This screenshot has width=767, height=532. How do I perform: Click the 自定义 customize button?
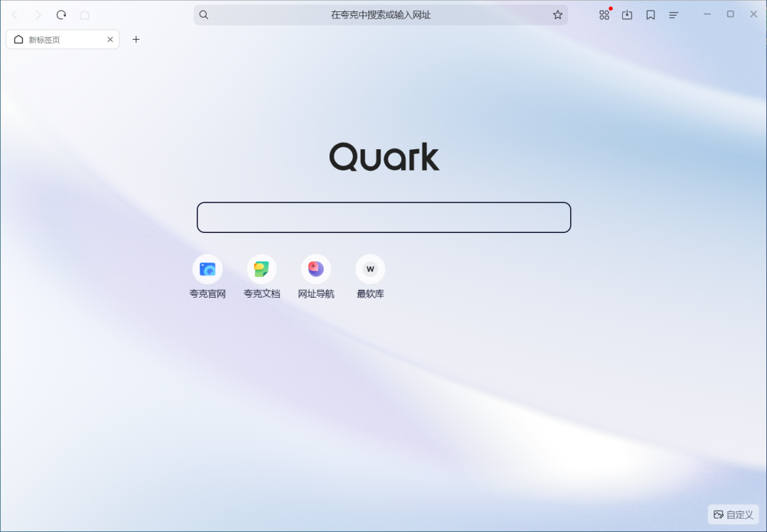[733, 514]
